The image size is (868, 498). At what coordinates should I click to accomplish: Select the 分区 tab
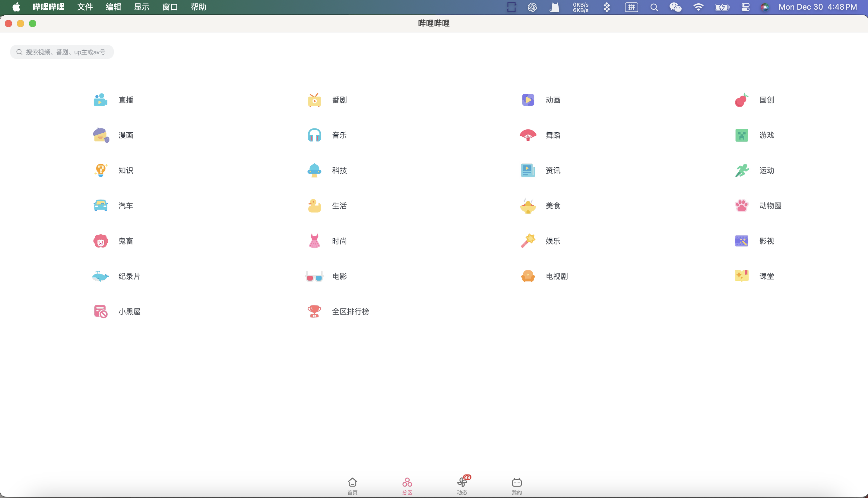tap(407, 486)
